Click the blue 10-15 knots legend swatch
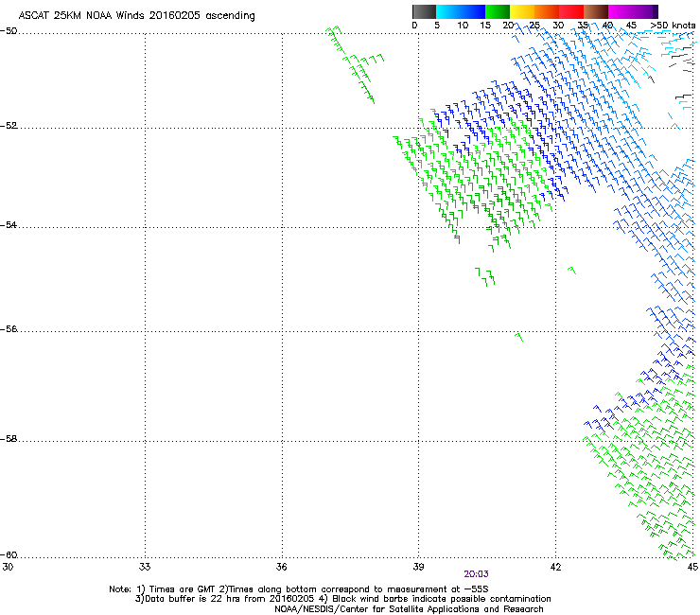Viewport: 700px width, 615px height. click(473, 11)
